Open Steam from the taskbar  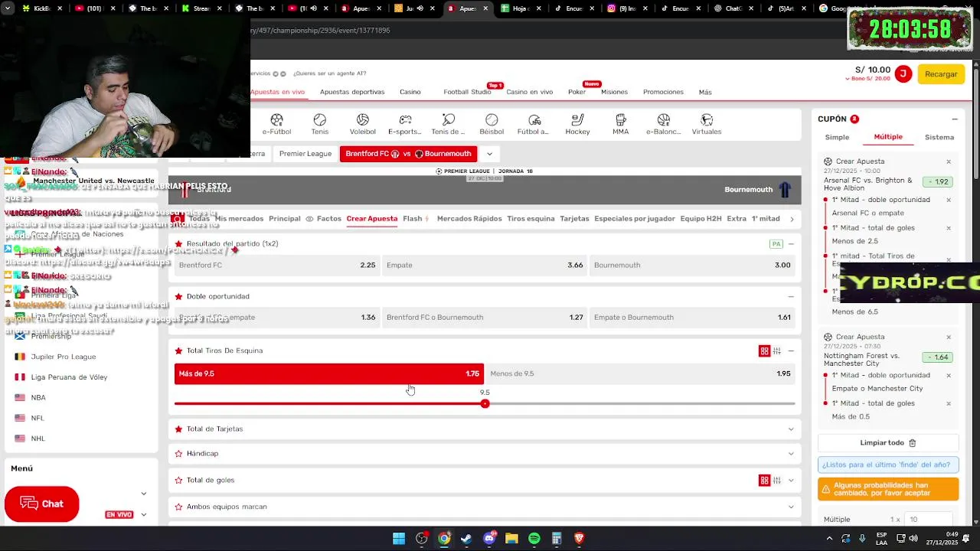pyautogui.click(x=466, y=539)
